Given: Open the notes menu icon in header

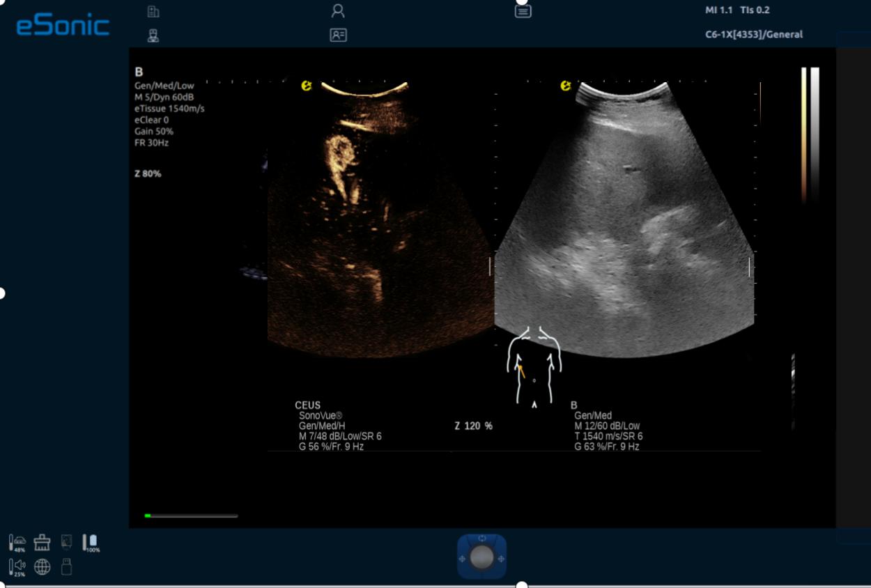Looking at the screenshot, I should (x=523, y=11).
